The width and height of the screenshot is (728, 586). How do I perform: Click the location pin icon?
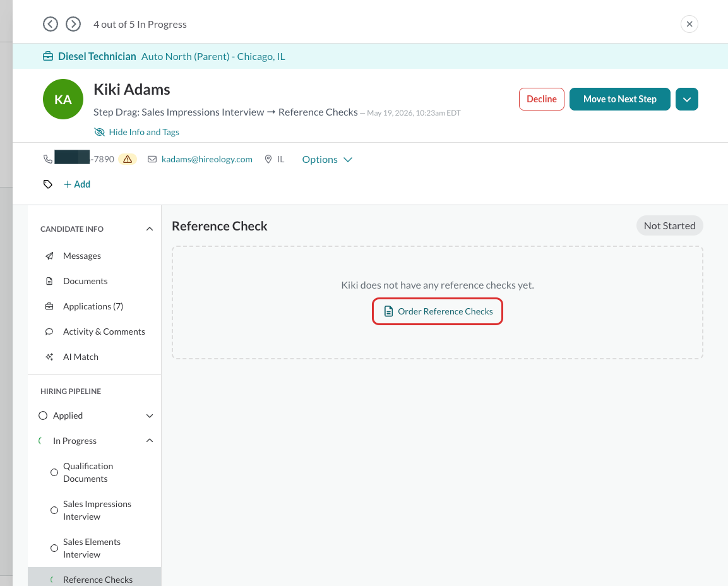tap(268, 159)
